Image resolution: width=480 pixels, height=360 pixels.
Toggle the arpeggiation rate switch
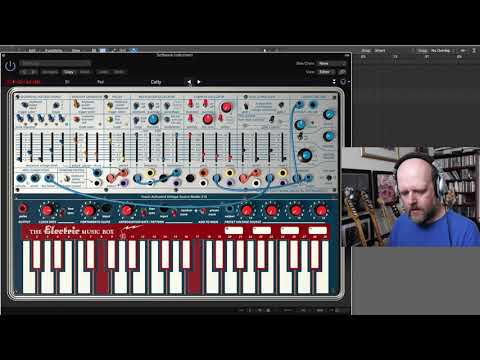(x=143, y=212)
